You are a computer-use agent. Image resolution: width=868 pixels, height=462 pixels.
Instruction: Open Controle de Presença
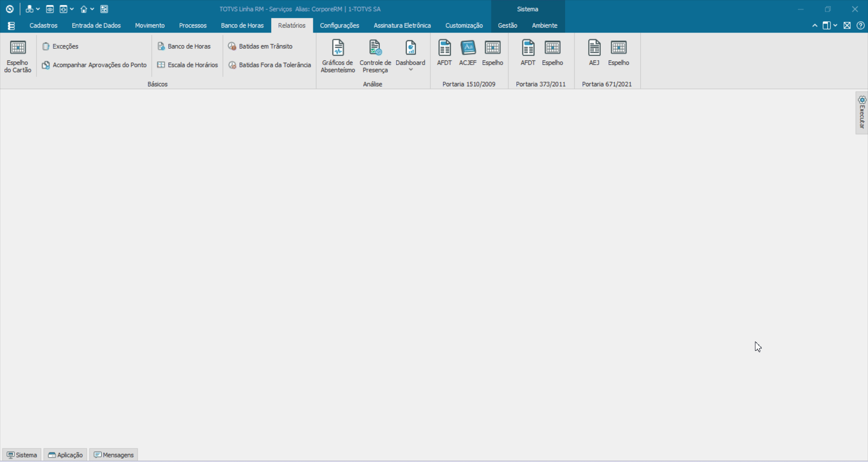pyautogui.click(x=375, y=56)
